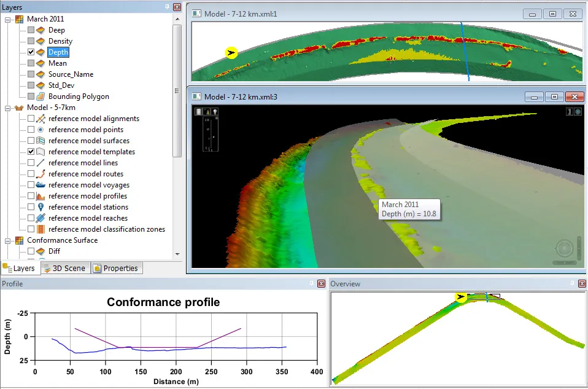Click the navigation compass wheel in 3D view
Screen dimensions: 588x389
click(564, 248)
